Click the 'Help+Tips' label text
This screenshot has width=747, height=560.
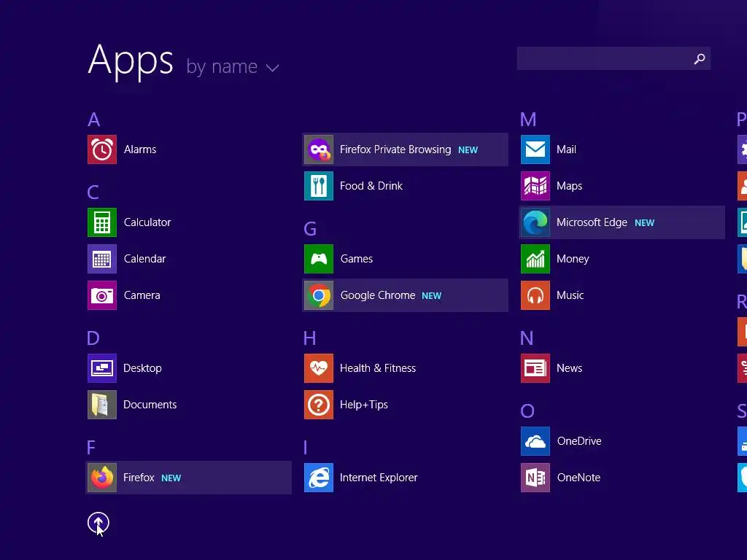pos(364,405)
